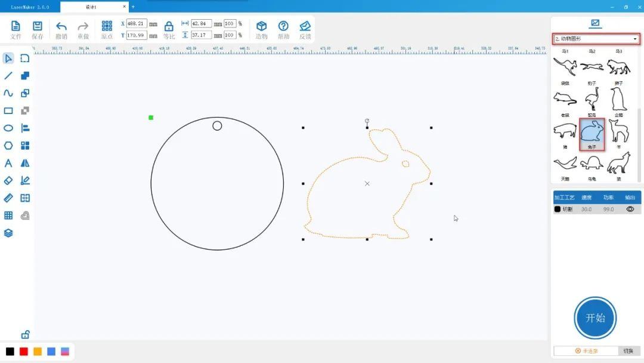Toggle output visibility eye for 切割 layer

[x=630, y=210]
